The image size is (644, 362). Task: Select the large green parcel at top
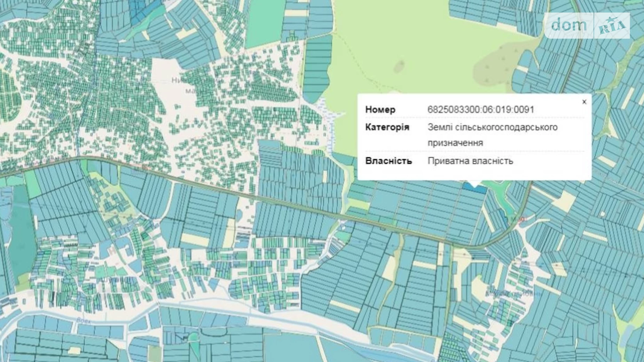263,24
